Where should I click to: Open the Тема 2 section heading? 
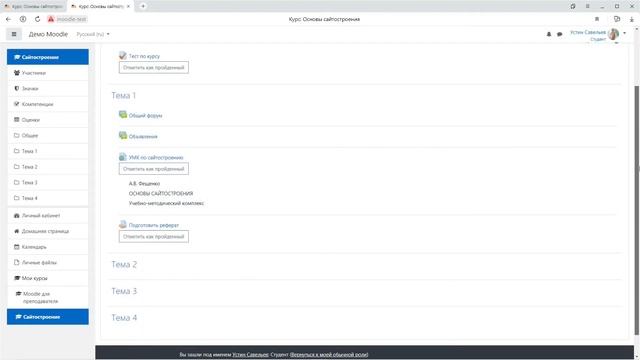coord(124,264)
